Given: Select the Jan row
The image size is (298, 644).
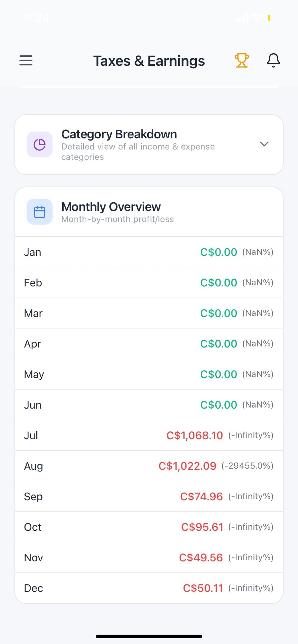Looking at the screenshot, I should [149, 252].
